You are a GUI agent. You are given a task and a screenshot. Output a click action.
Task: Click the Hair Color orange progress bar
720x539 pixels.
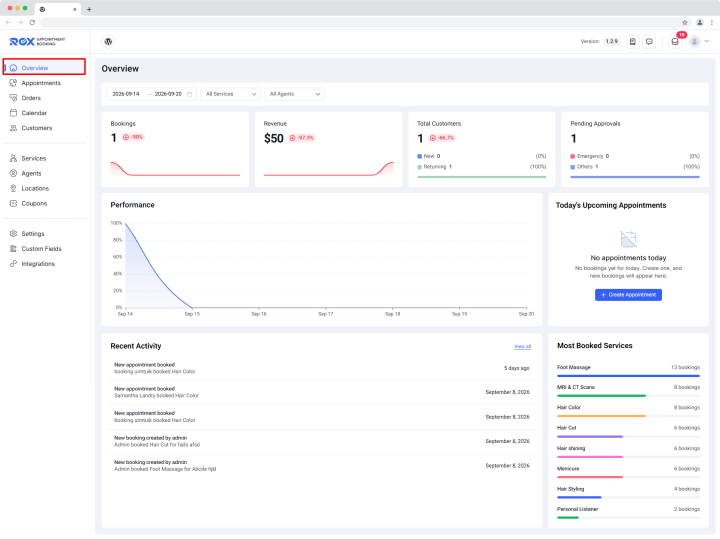tap(602, 416)
